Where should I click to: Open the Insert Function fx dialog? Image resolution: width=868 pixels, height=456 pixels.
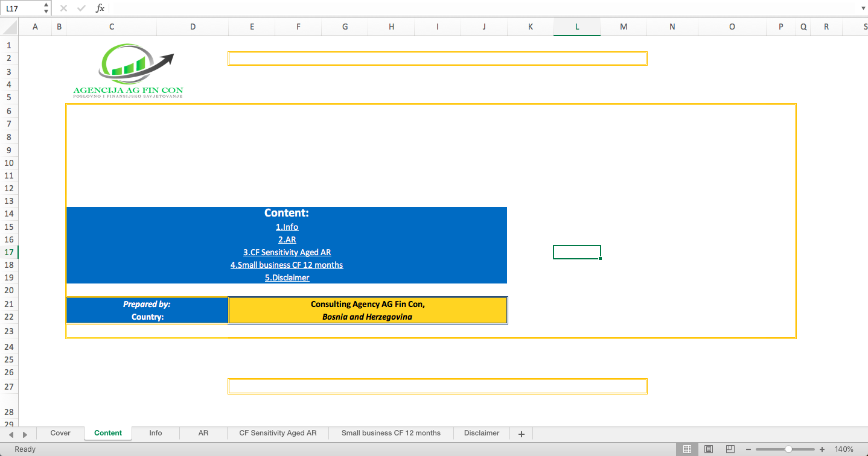[100, 8]
